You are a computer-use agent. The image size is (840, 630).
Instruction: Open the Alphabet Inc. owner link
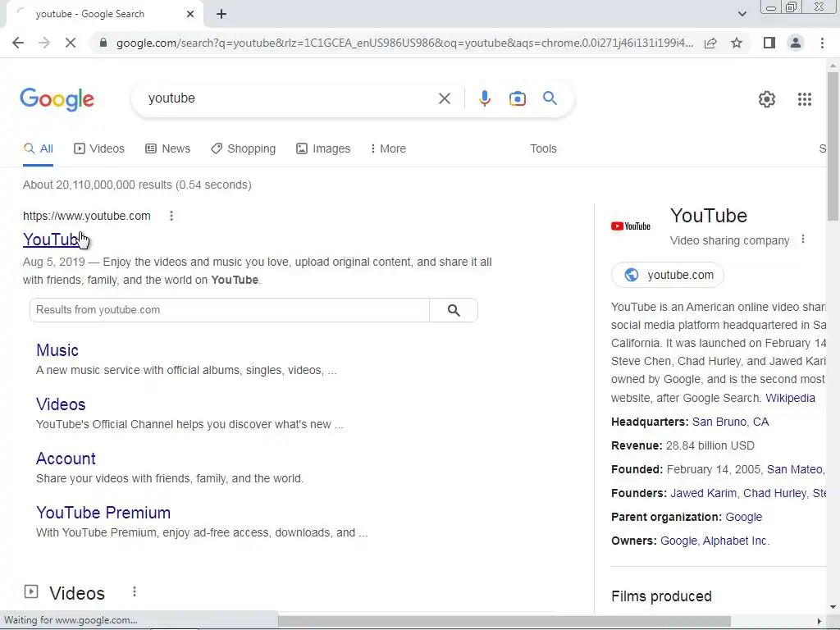(735, 541)
